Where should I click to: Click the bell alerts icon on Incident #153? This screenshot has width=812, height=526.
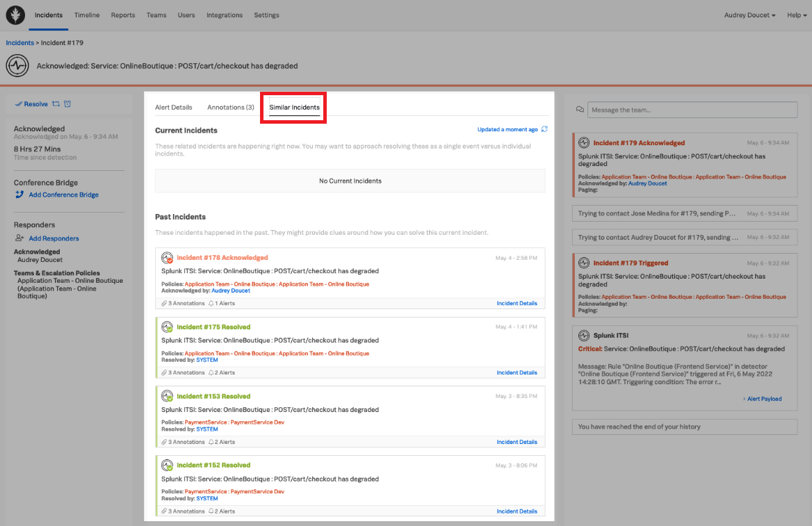pyautogui.click(x=211, y=442)
